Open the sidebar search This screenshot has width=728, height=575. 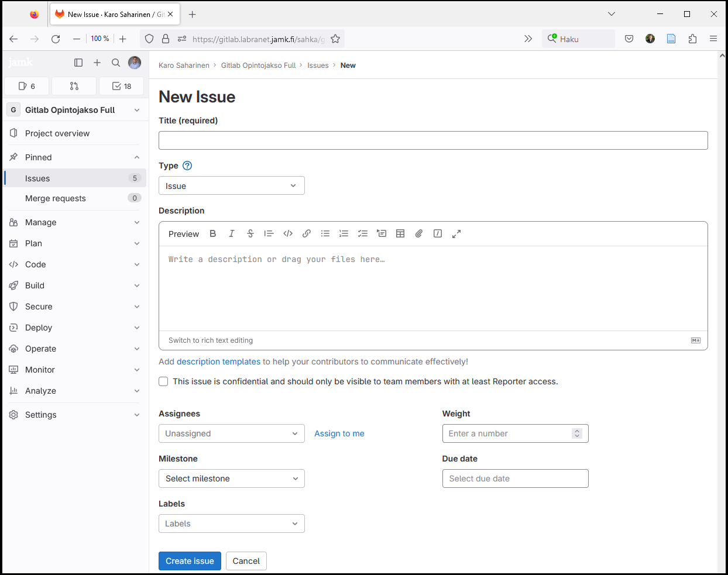point(116,63)
